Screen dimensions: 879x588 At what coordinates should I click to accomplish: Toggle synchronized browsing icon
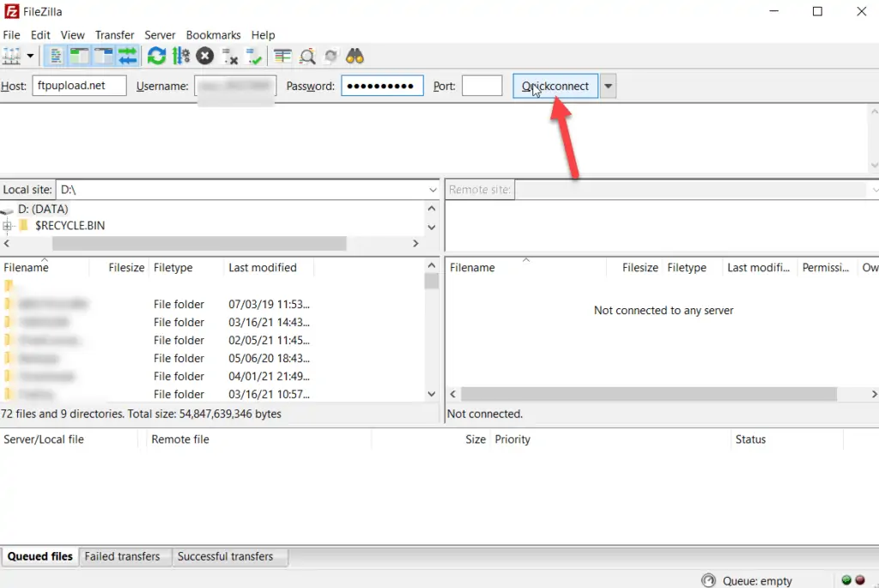[x=331, y=56]
